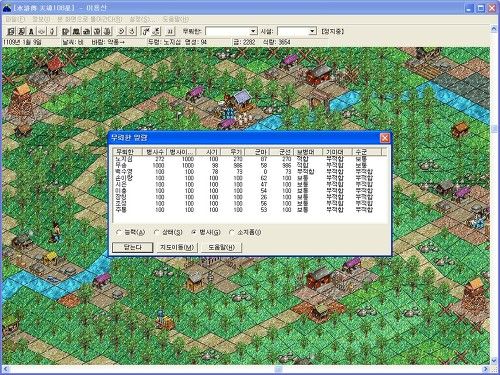Screen dimensions: 500x375
Task: Select the 장청 row in the list
Action: click(x=250, y=197)
